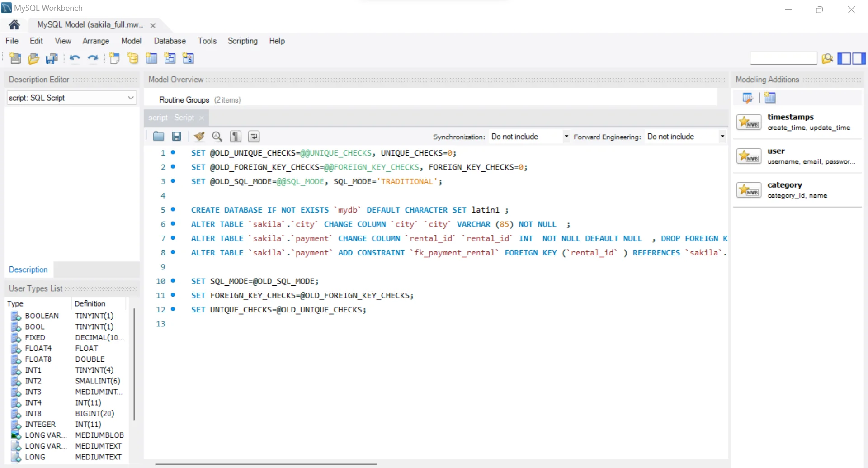Image resolution: width=868 pixels, height=468 pixels.
Task: Click the add new routine group icon
Action: click(x=188, y=58)
